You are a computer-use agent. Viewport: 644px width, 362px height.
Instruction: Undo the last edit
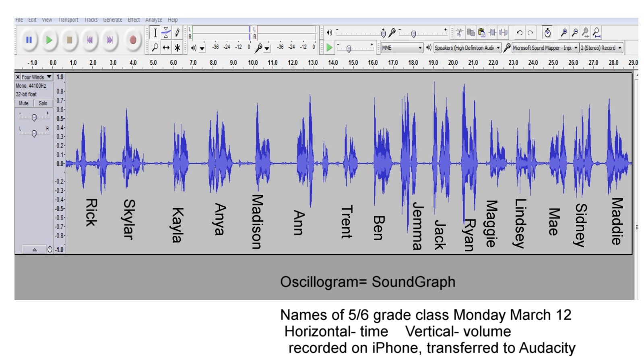520,33
